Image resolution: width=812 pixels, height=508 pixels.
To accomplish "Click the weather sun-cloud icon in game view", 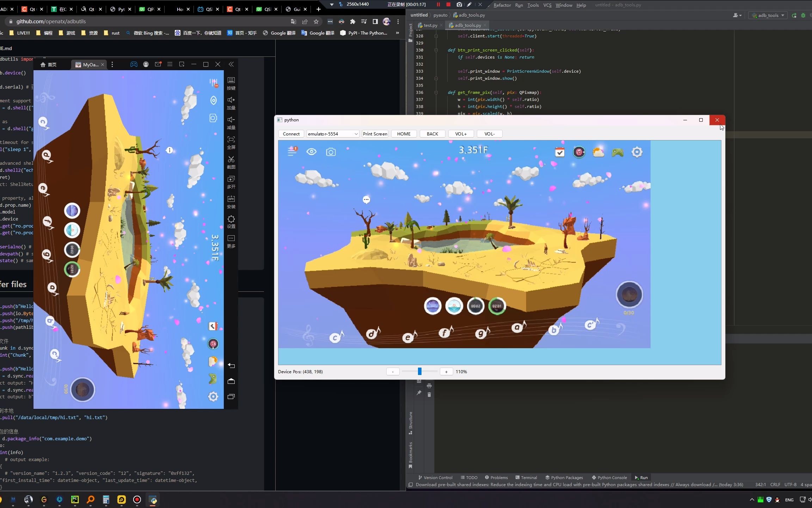I will click(598, 152).
